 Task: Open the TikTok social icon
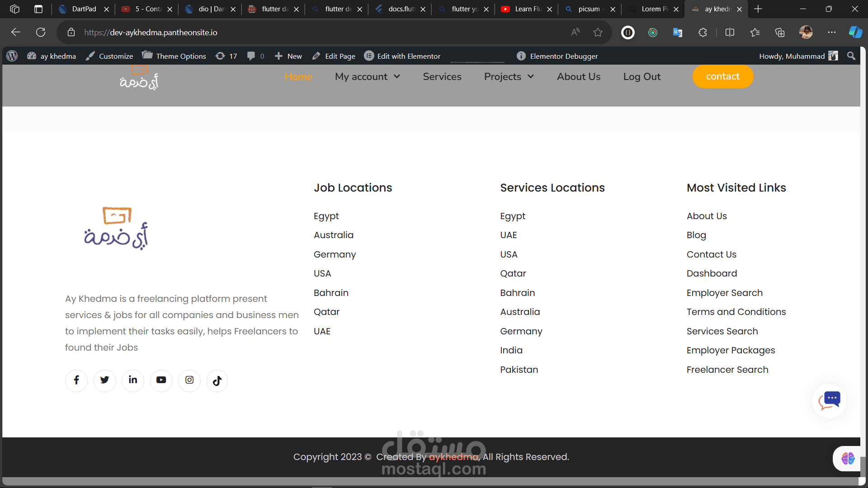coord(217,381)
